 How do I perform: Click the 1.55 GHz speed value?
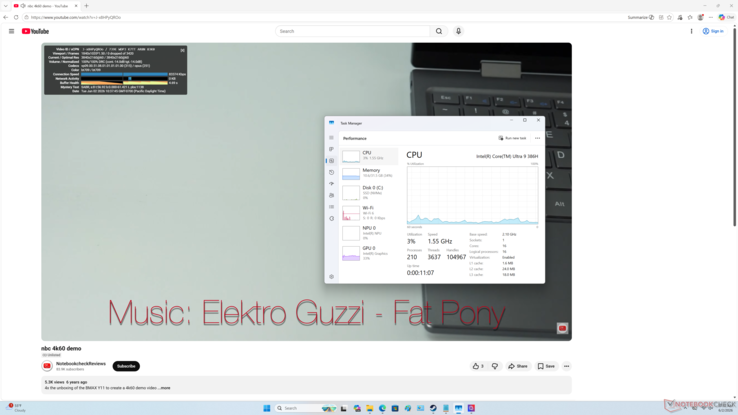(440, 241)
